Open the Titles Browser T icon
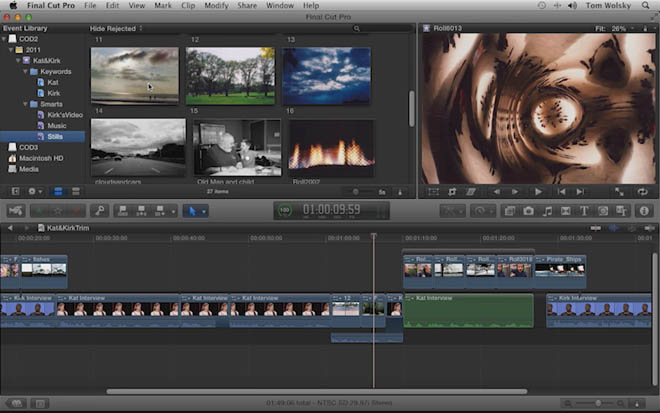Viewport: 660px width, 413px height. pyautogui.click(x=584, y=211)
